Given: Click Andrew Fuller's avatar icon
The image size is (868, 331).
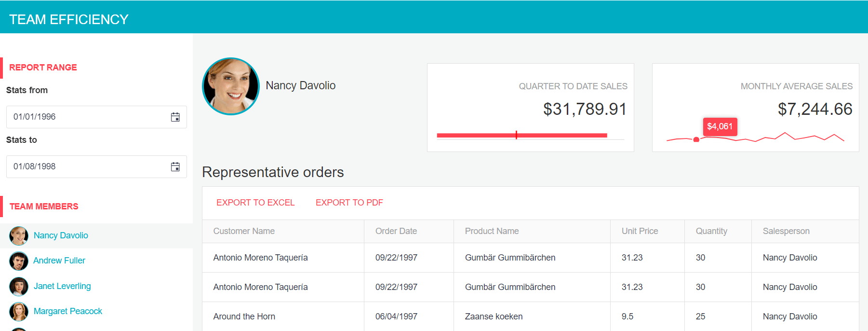Looking at the screenshot, I should (19, 261).
